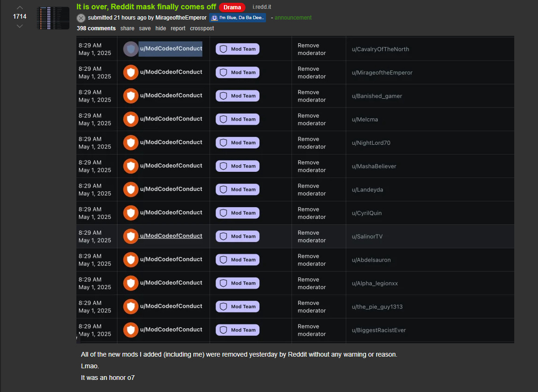Viewport: 538px width, 392px height.
Task: Select username u/CyrilQuin
Action: point(367,213)
